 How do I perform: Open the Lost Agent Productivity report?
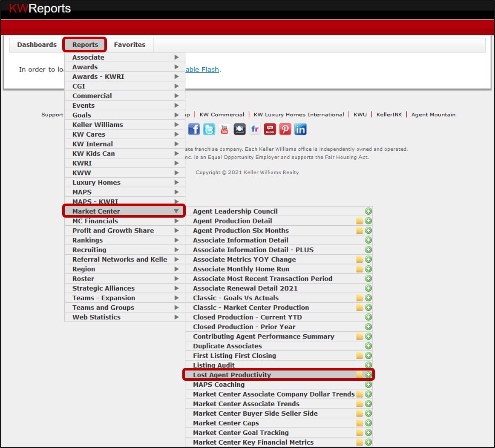(x=279, y=375)
